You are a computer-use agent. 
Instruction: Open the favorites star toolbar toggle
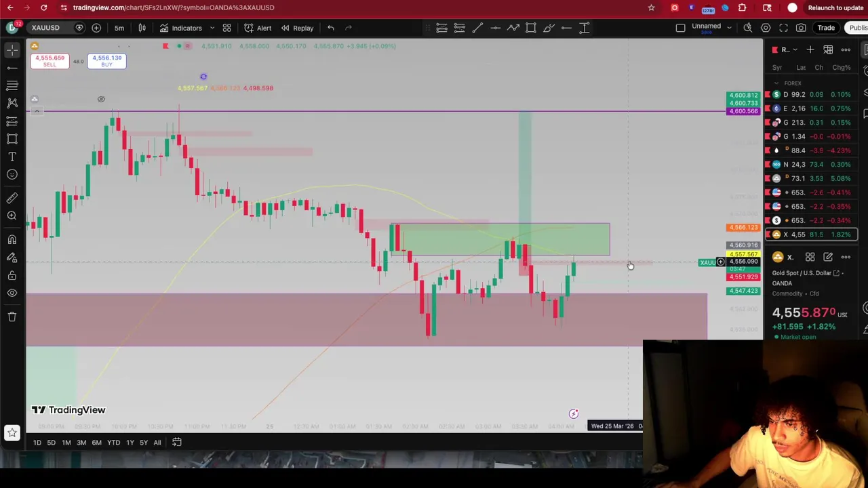click(12, 432)
